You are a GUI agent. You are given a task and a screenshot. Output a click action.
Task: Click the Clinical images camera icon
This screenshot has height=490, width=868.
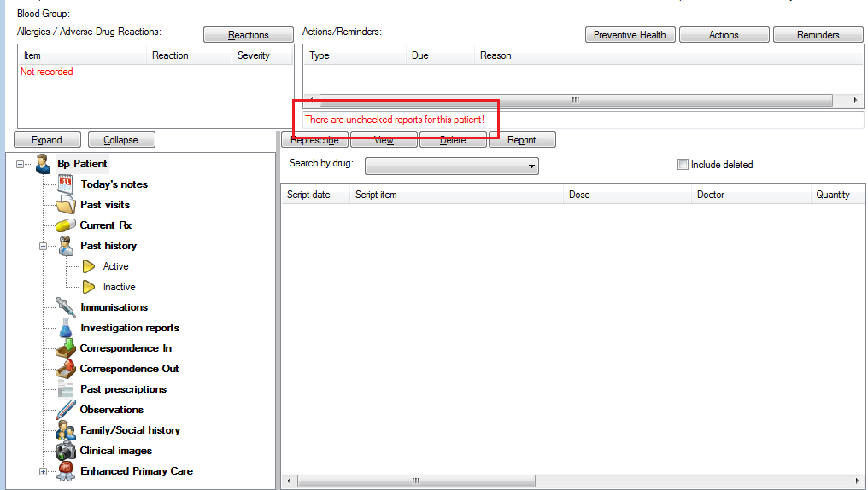coord(66,451)
